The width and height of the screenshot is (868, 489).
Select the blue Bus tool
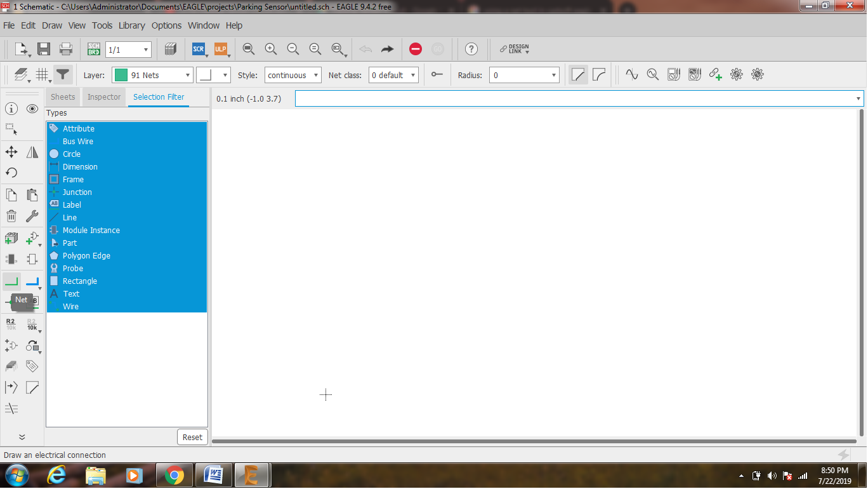(32, 282)
